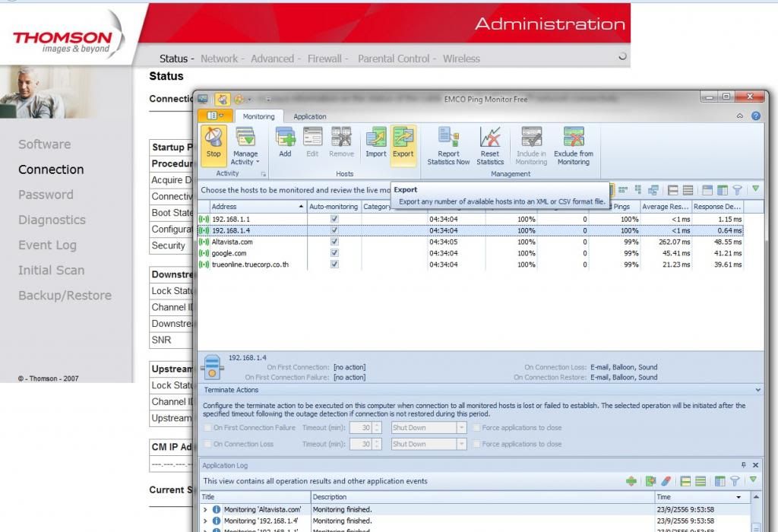The width and height of the screenshot is (778, 532).
Task: Toggle auto-monitoring for Altavista.com host
Action: (x=334, y=242)
